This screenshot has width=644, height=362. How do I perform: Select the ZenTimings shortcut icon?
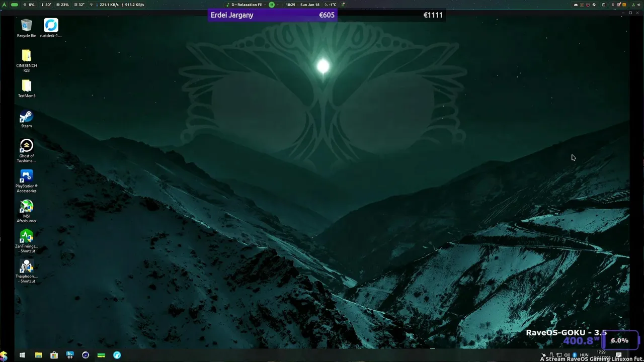tap(26, 242)
